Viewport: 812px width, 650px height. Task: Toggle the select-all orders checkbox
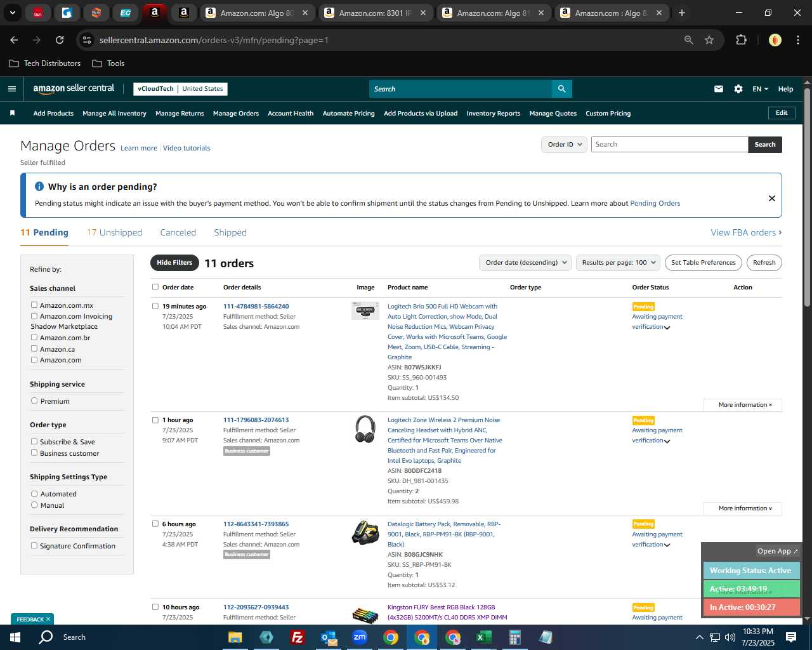click(x=155, y=287)
